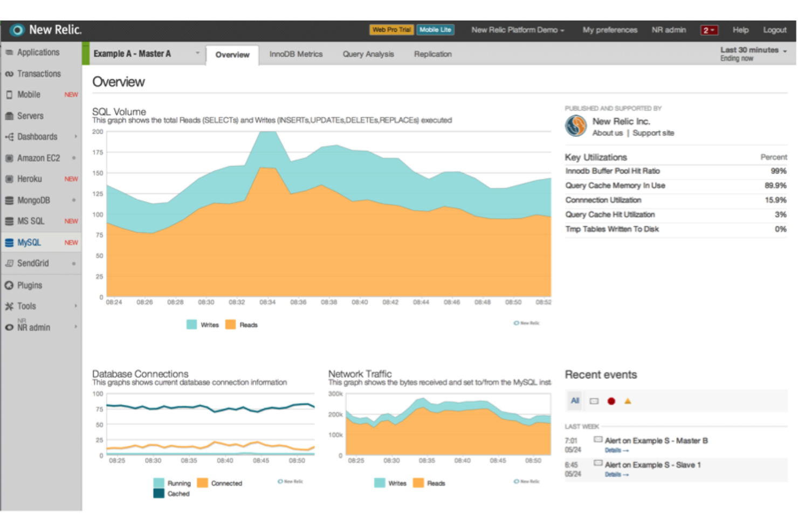Select the Servers sidebar icon

click(9, 116)
